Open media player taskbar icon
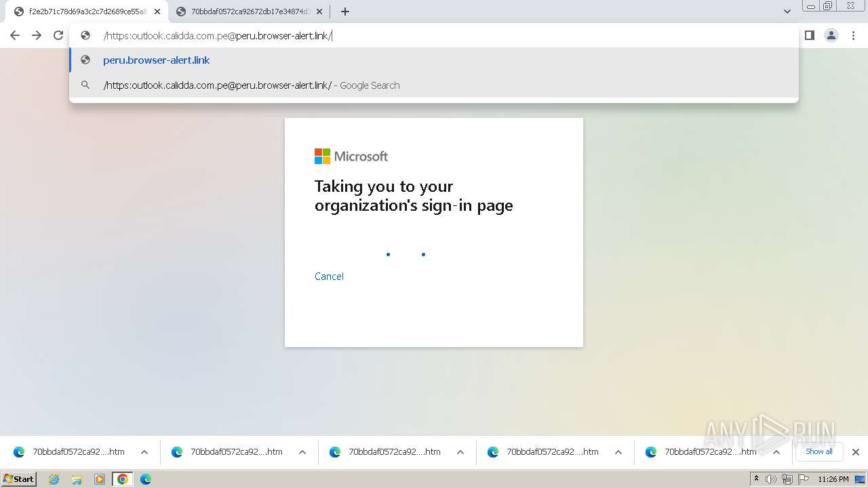868x488 pixels. click(x=100, y=479)
